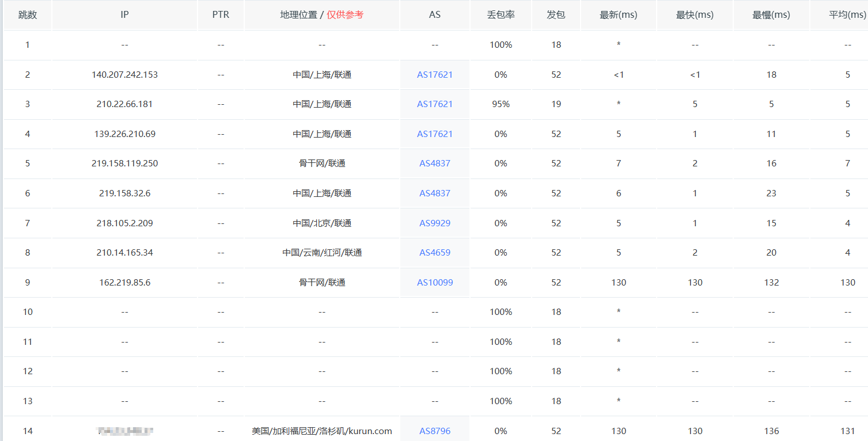Viewport: 868px width, 441px height.
Task: Open the AS9929 link
Action: point(435,223)
